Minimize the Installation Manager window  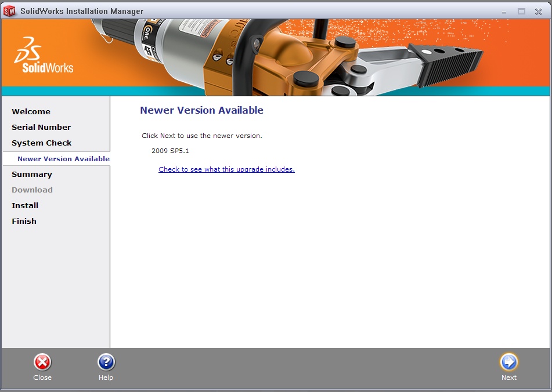point(504,12)
